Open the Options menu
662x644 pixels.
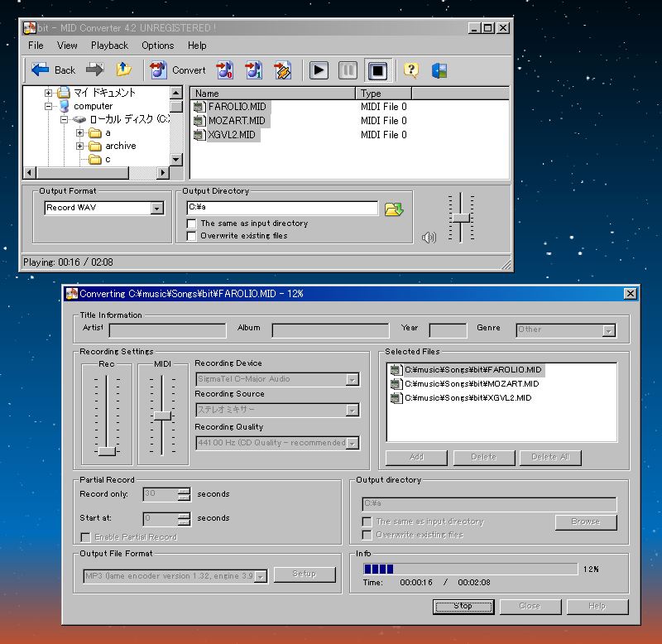pos(157,46)
